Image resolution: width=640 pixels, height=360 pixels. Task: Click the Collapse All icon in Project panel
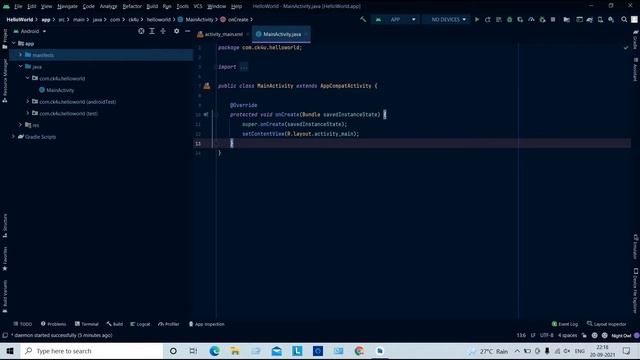163,31
